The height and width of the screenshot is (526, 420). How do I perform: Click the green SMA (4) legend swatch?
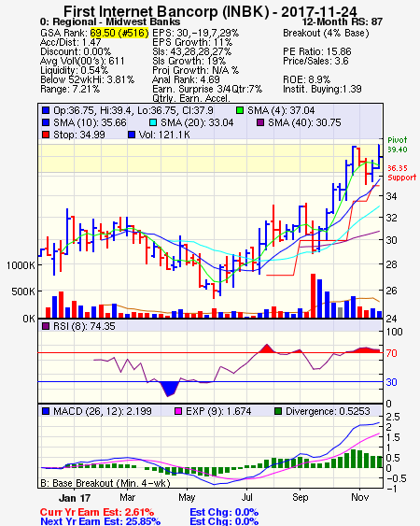point(240,110)
